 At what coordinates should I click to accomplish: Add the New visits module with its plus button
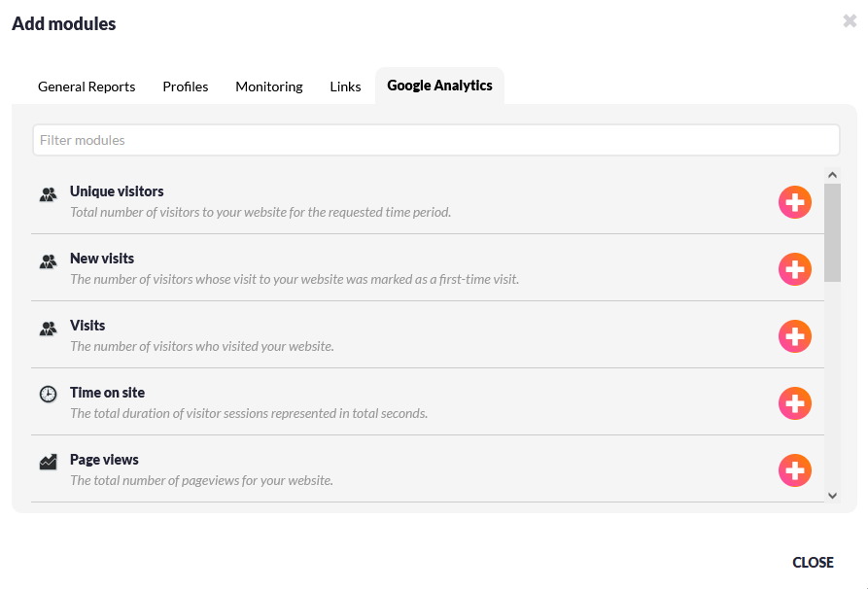(794, 269)
